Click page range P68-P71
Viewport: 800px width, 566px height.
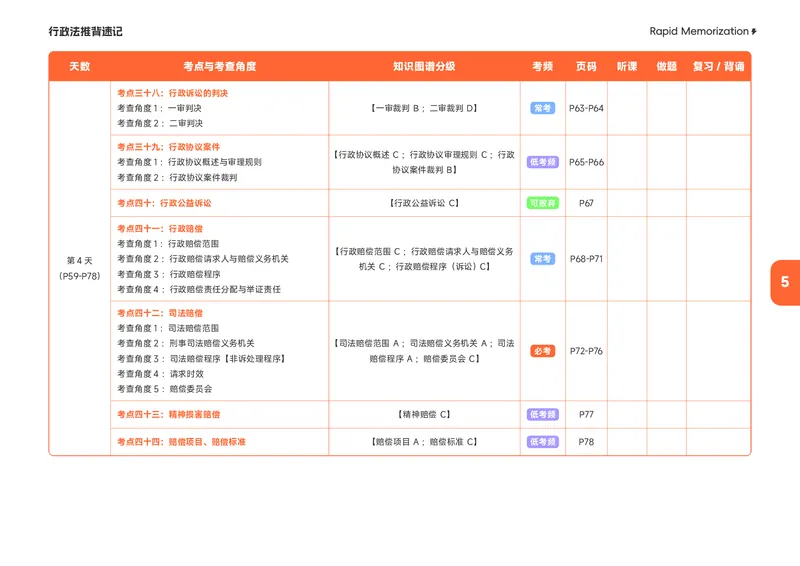[x=586, y=259]
